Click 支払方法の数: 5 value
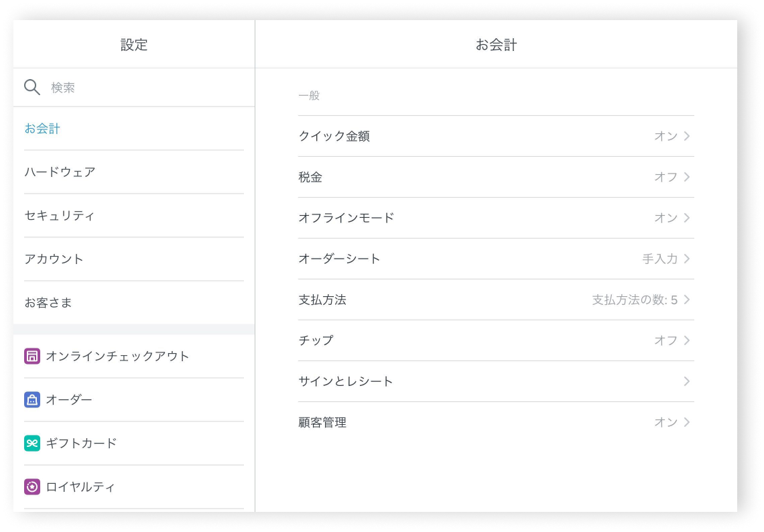The width and height of the screenshot is (764, 532). pyautogui.click(x=635, y=300)
